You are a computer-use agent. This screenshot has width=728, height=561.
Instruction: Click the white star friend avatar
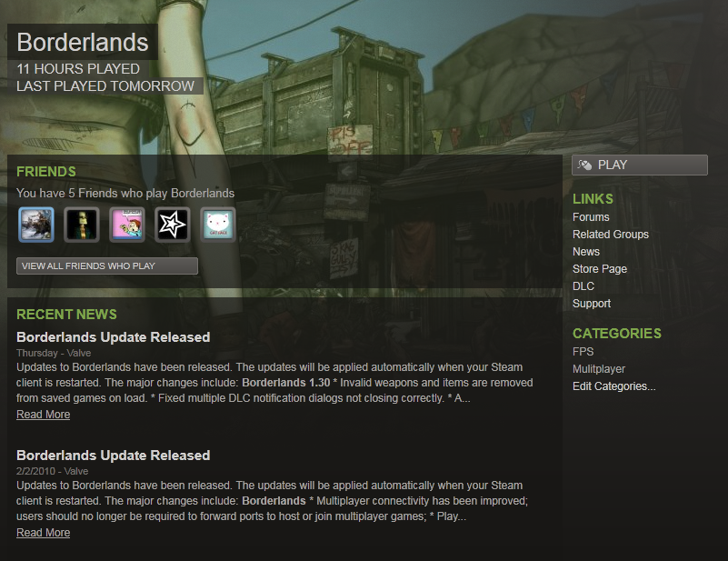[173, 225]
